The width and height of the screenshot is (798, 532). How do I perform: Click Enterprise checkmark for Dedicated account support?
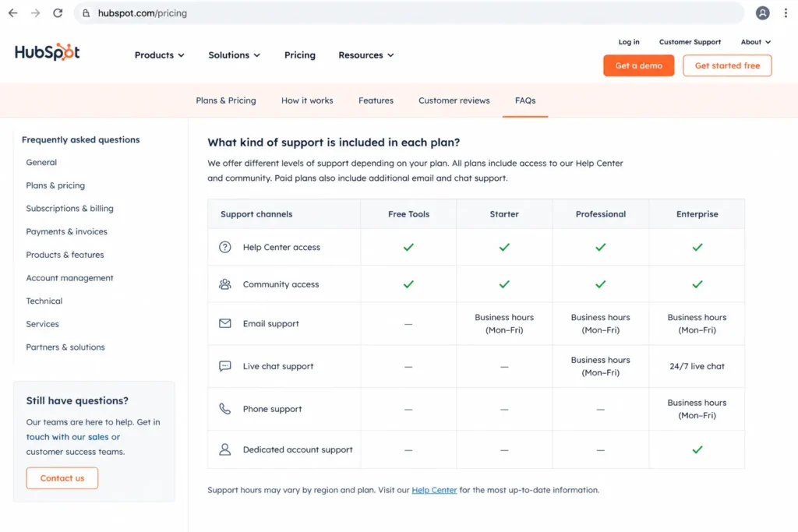[x=697, y=449]
